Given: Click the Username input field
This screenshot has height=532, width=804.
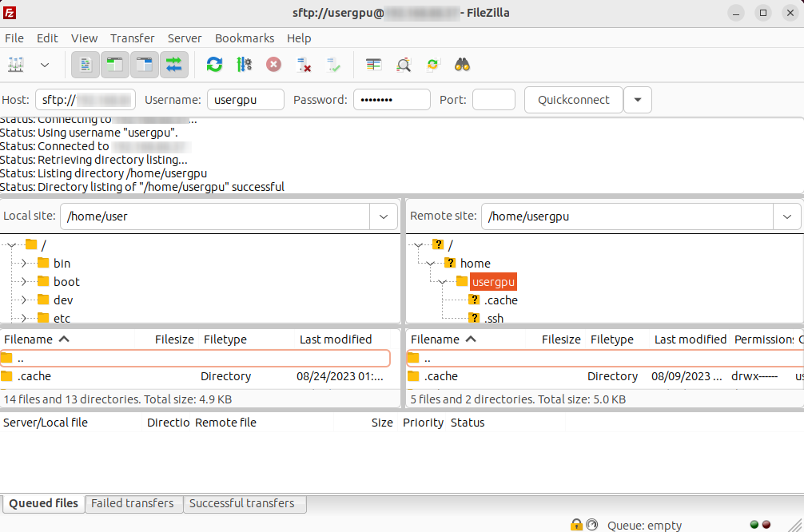Looking at the screenshot, I should point(245,99).
